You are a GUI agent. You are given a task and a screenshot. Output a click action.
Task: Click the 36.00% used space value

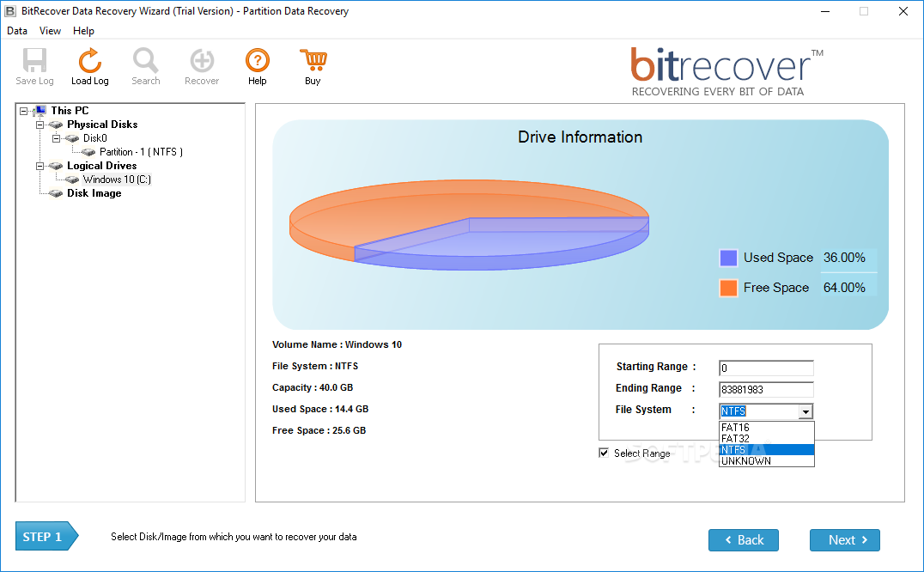tap(844, 258)
